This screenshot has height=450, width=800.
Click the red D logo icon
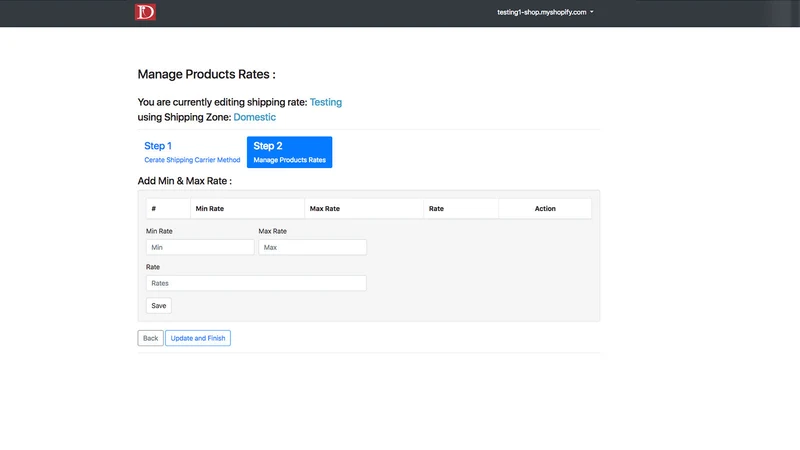145,12
